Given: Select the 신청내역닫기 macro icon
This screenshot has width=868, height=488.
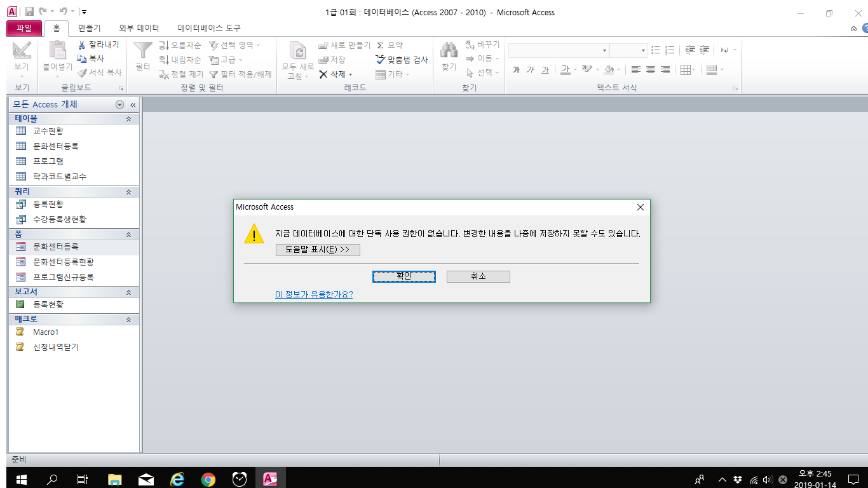Looking at the screenshot, I should coord(20,347).
